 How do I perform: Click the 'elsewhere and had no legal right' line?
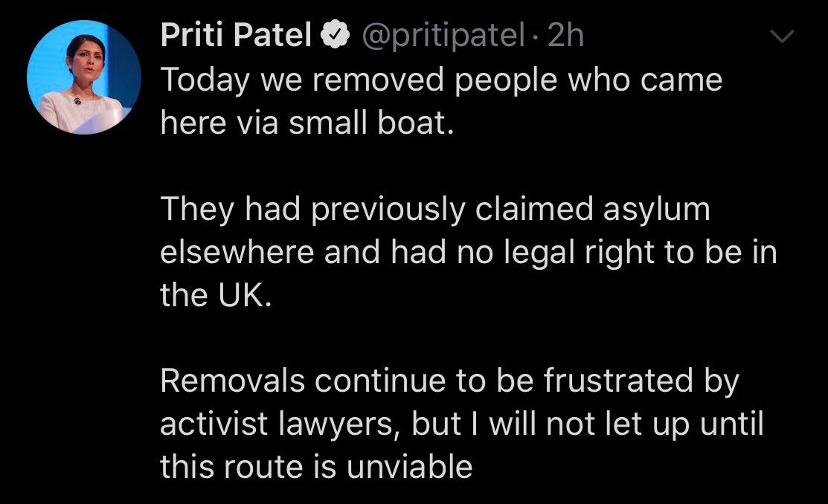[468, 253]
